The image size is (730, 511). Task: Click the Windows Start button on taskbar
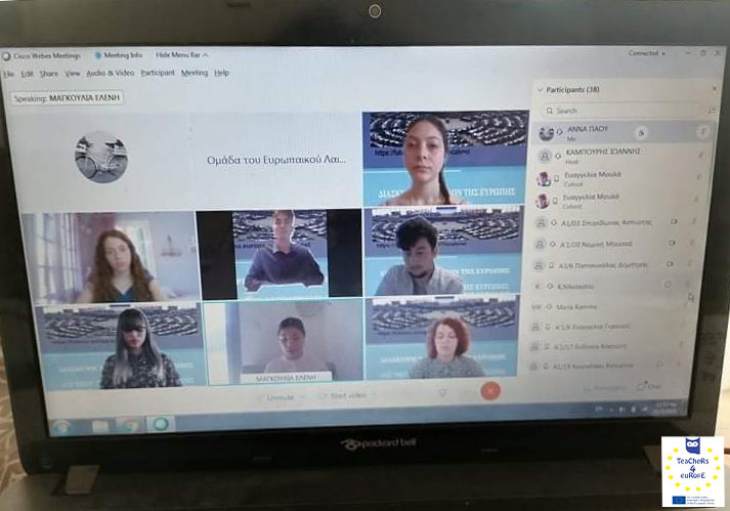coord(61,425)
